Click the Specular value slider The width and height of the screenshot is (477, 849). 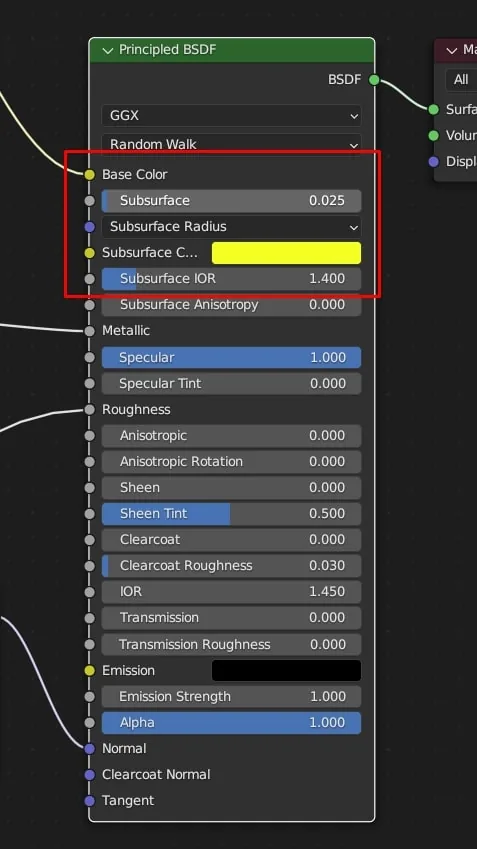click(231, 357)
